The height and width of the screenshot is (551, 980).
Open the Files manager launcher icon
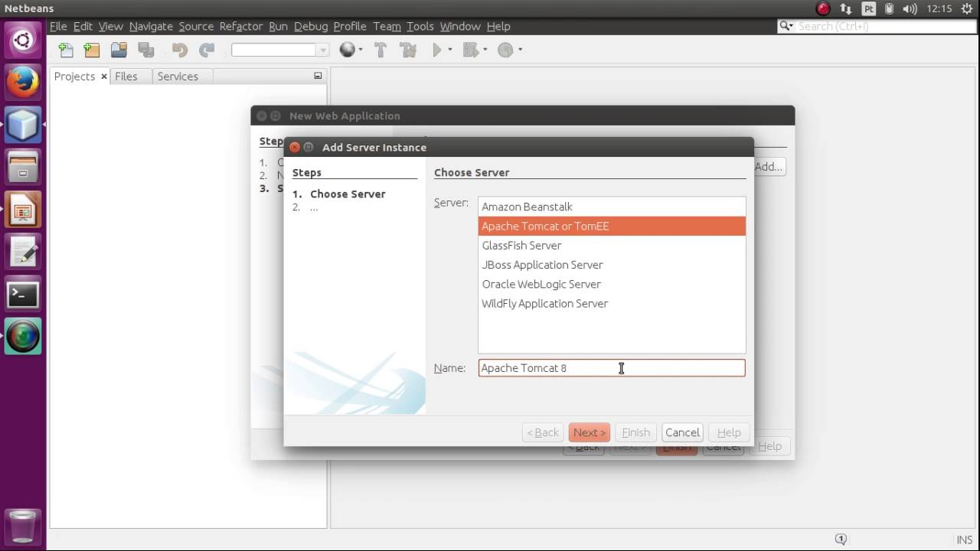(x=23, y=167)
